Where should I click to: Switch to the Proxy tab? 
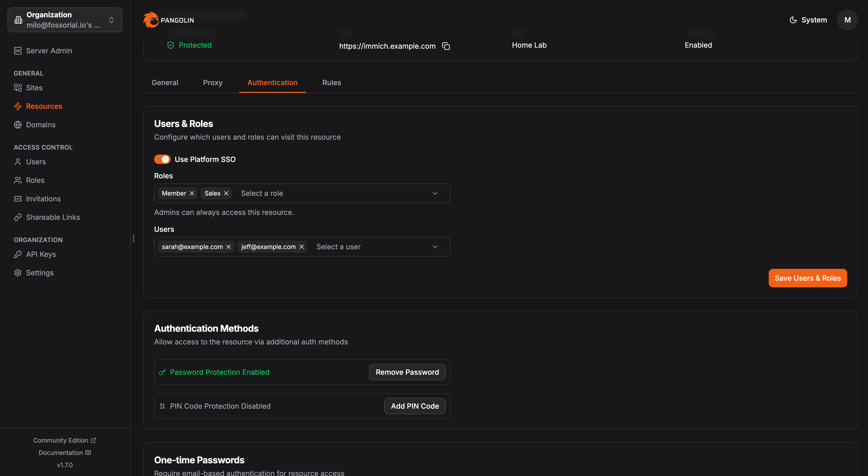(213, 82)
